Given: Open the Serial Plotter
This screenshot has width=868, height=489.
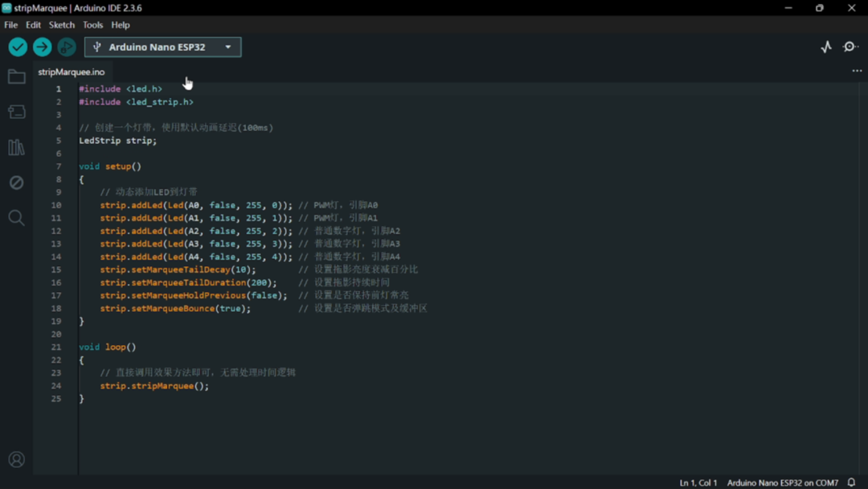Looking at the screenshot, I should pos(826,47).
